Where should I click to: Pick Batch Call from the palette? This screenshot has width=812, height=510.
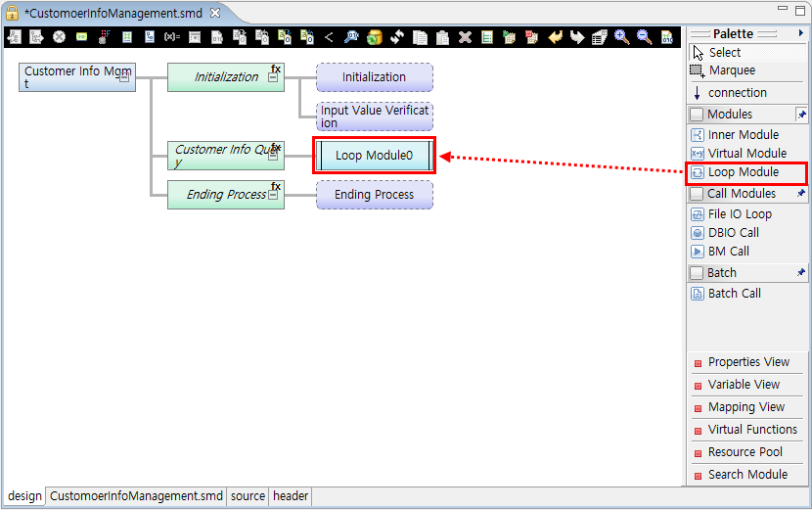coord(747,294)
